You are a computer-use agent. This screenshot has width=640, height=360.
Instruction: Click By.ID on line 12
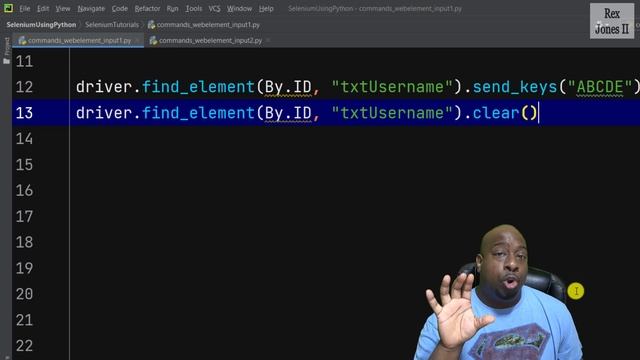(288, 87)
